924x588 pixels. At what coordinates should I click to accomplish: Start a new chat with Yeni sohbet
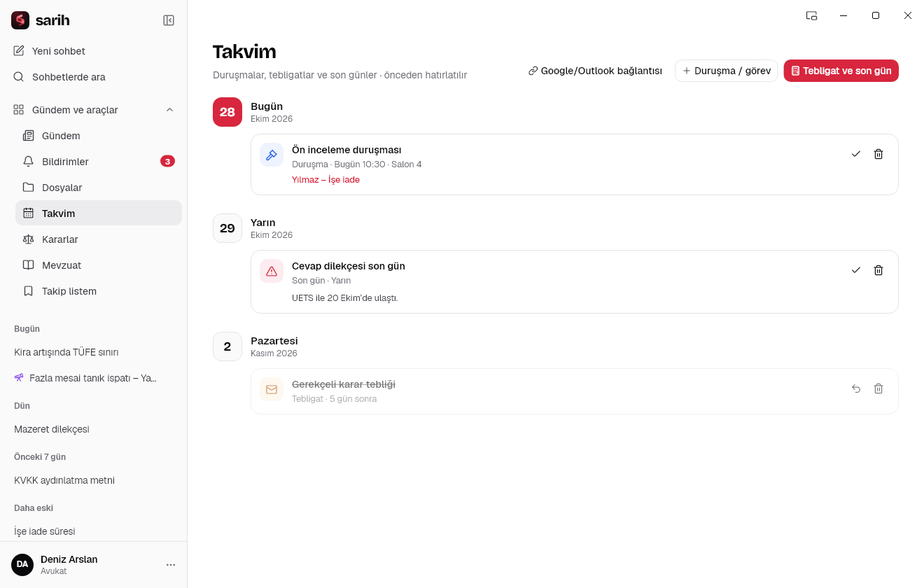94,51
